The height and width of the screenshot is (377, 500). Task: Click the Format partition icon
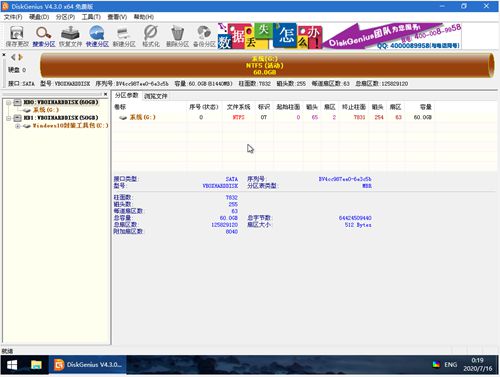151,36
